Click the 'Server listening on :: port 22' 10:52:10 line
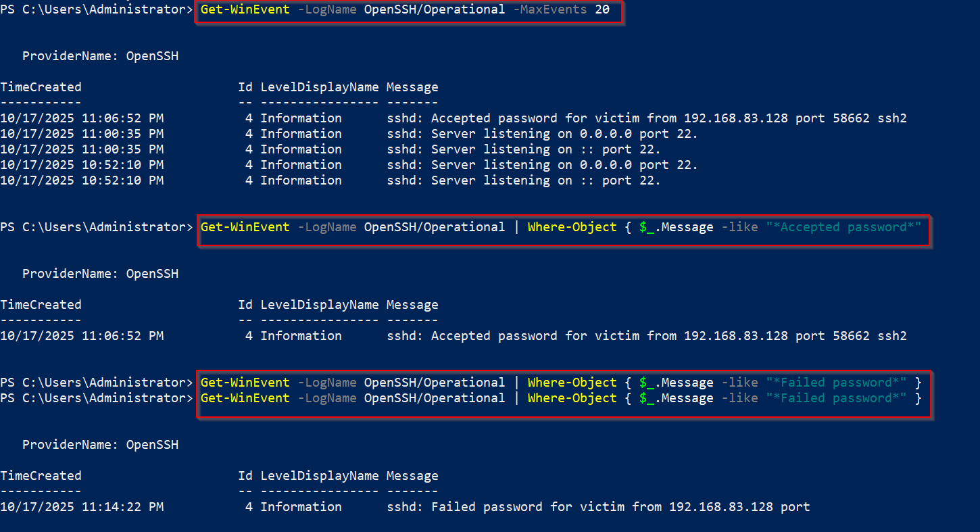The image size is (980, 532). coord(330,180)
